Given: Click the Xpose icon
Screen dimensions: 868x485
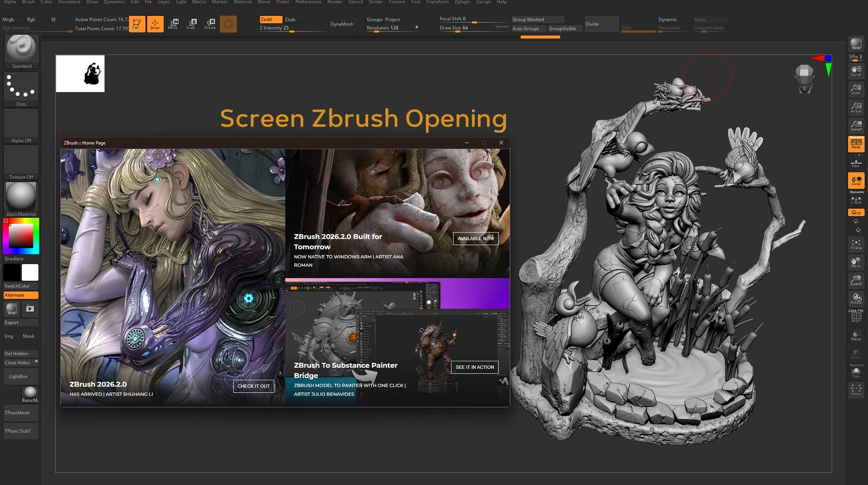Looking at the screenshot, I should 856,390.
